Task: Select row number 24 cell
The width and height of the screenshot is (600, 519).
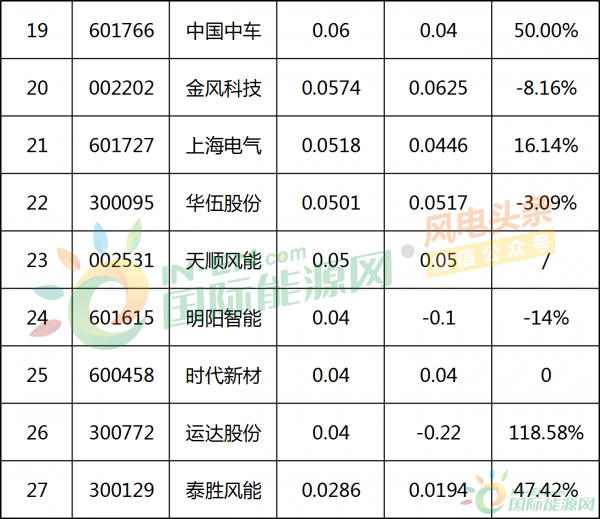Action: pyautogui.click(x=37, y=318)
